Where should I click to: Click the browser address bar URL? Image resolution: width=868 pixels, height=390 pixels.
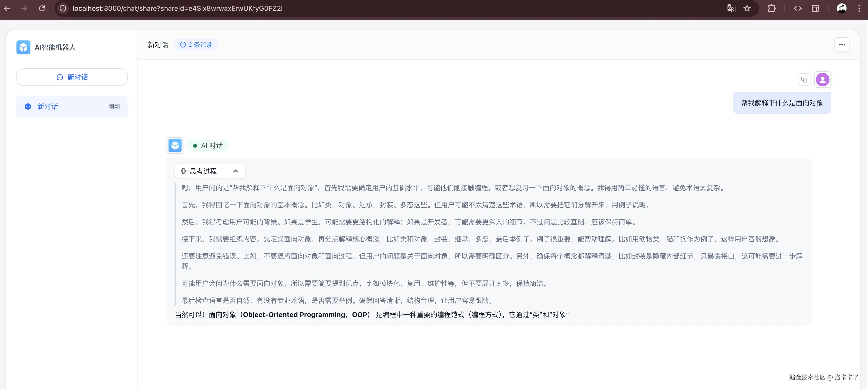pos(178,8)
